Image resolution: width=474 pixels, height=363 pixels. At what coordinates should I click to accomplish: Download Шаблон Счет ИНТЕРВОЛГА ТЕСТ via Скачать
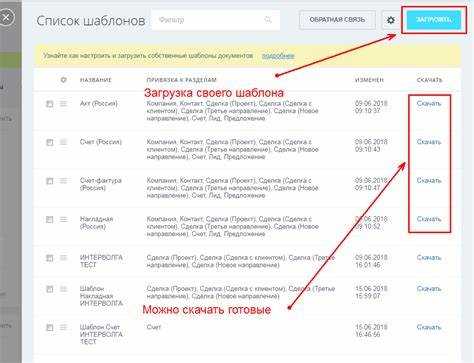coord(429,327)
